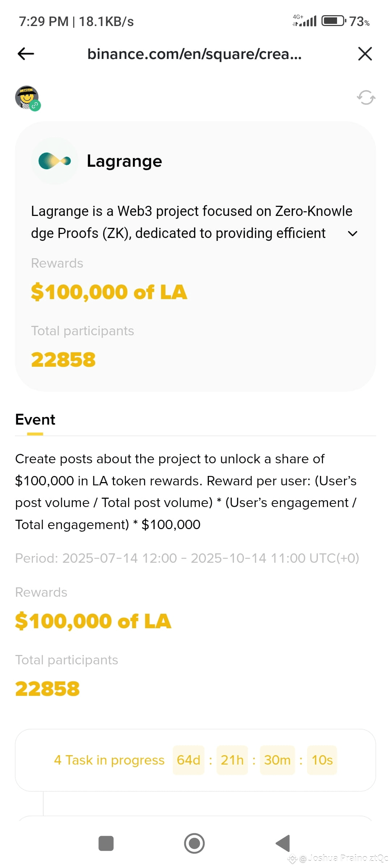Tap the Lagrange project title
Image resolution: width=391 pixels, height=868 pixels.
(124, 161)
